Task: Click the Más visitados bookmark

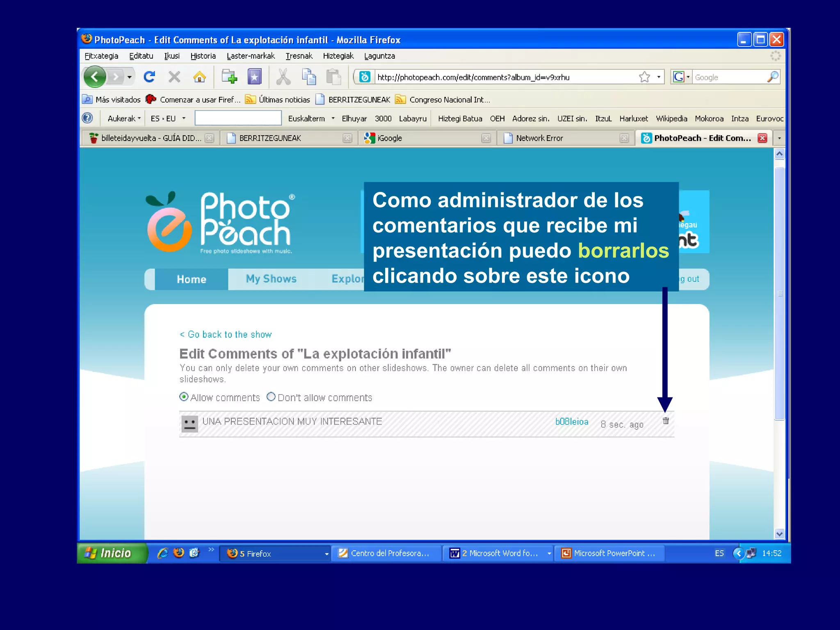Action: pos(112,100)
